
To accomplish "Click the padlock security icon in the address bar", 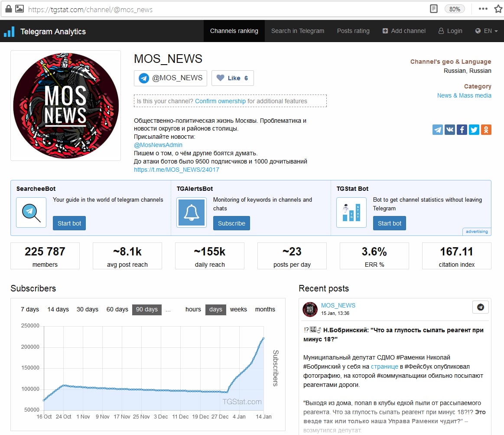I will coord(9,9).
